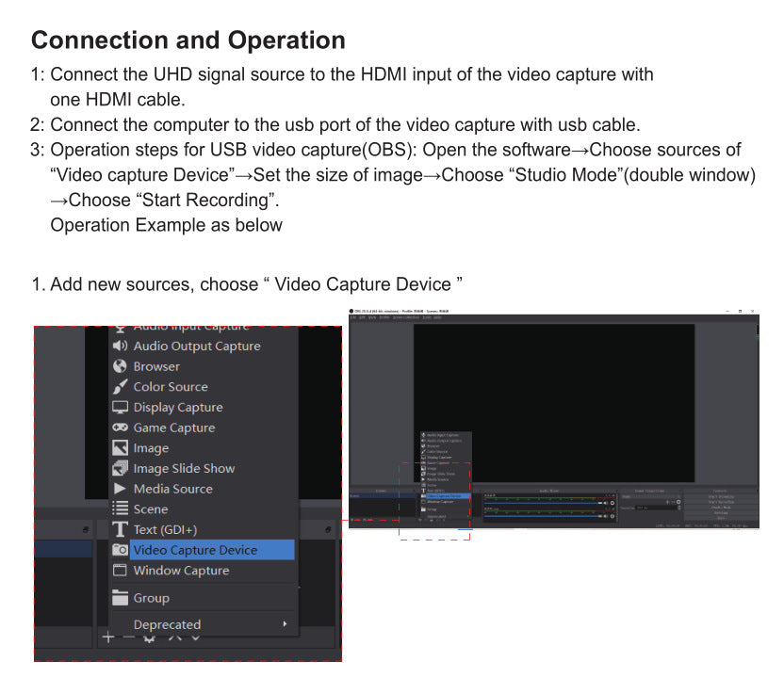Choose the Browser globe icon

(120, 366)
